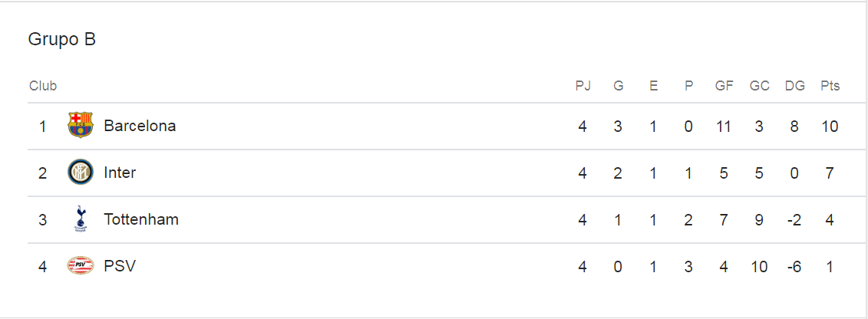
Task: Click the GC column header
Action: pyautogui.click(x=759, y=86)
